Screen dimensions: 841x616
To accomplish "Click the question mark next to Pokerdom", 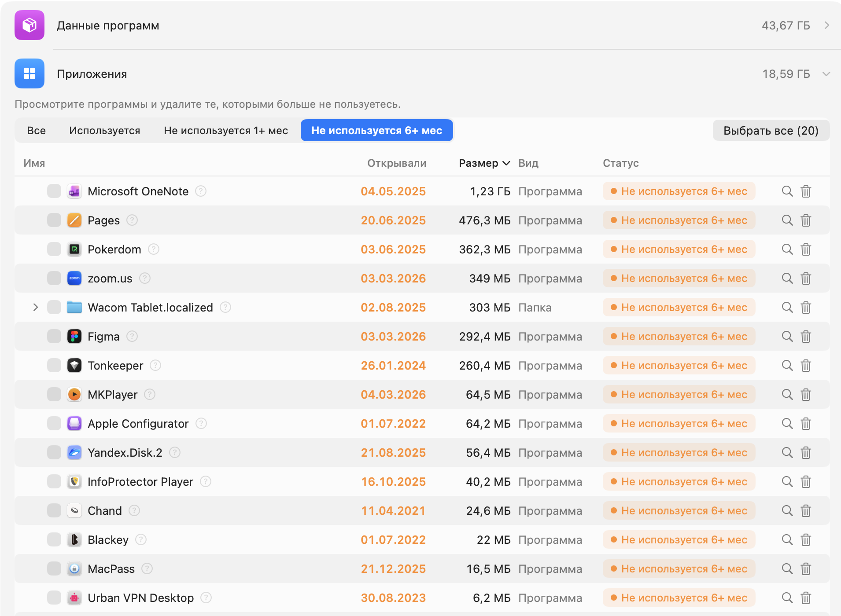I will coord(153,249).
